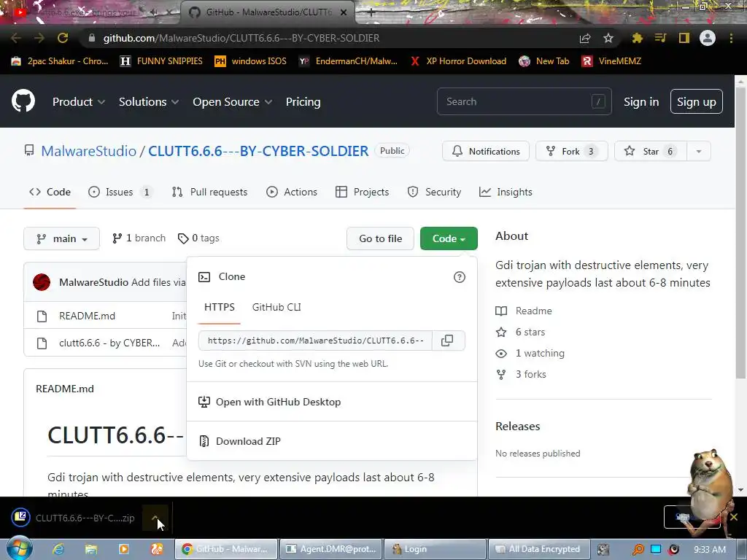Viewport: 747px width, 560px height.
Task: Click the Notifications button
Action: [485, 152]
